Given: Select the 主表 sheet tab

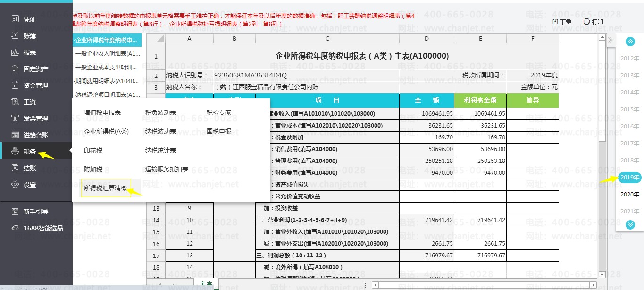Looking at the screenshot, I should (206, 284).
